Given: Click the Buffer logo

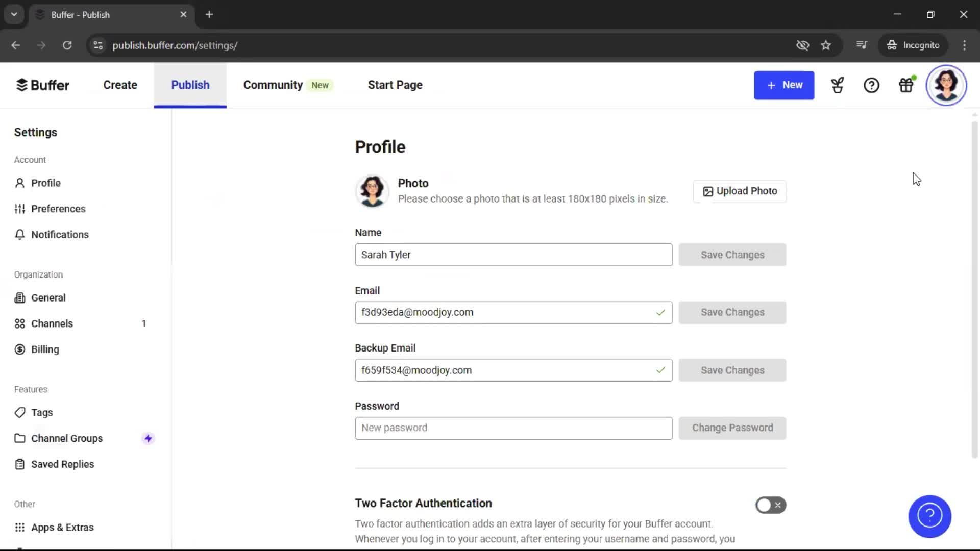Looking at the screenshot, I should tap(43, 85).
